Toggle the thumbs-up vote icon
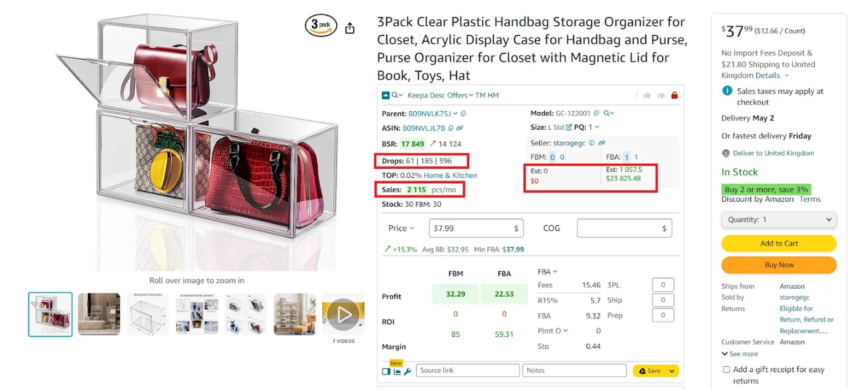 [x=647, y=95]
